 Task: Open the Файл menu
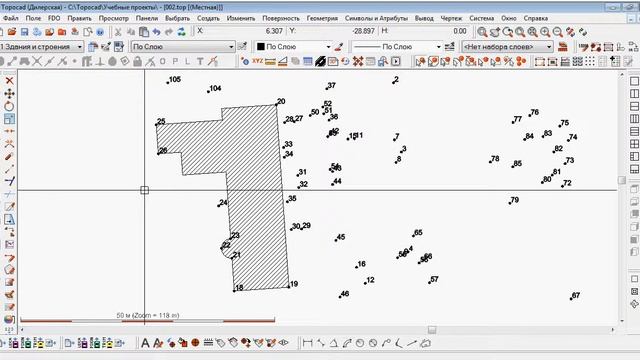(10, 18)
